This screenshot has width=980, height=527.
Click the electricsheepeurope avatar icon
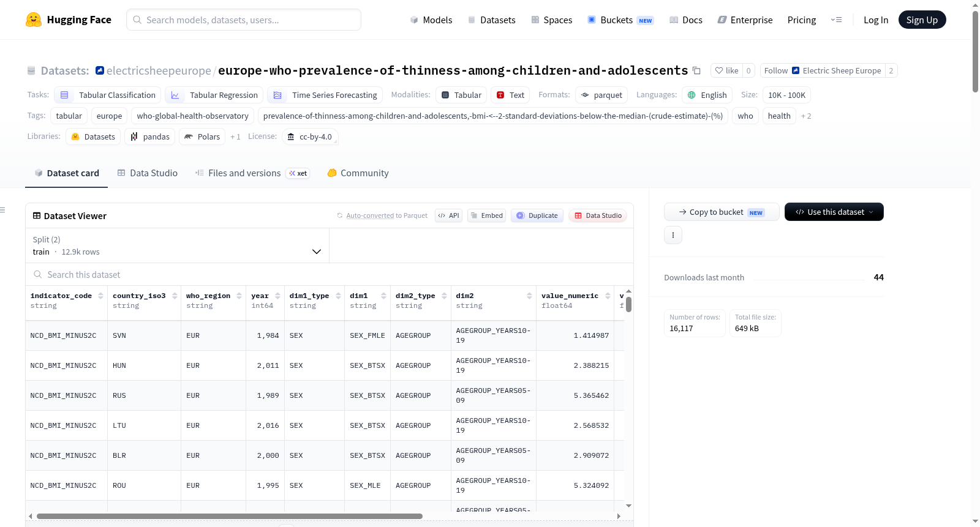coord(100,70)
